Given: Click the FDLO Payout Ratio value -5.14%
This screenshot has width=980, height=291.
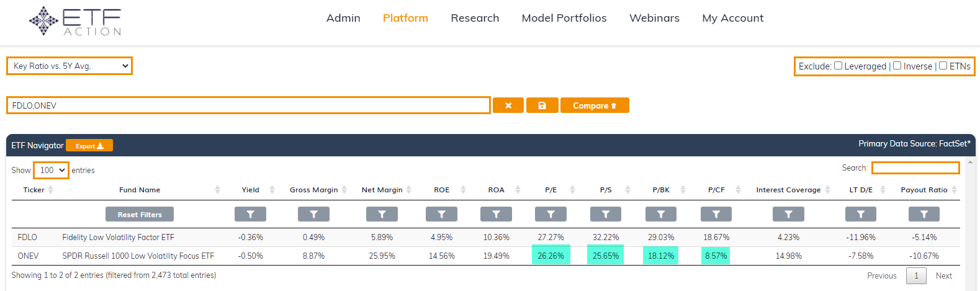Looking at the screenshot, I should pos(924,237).
